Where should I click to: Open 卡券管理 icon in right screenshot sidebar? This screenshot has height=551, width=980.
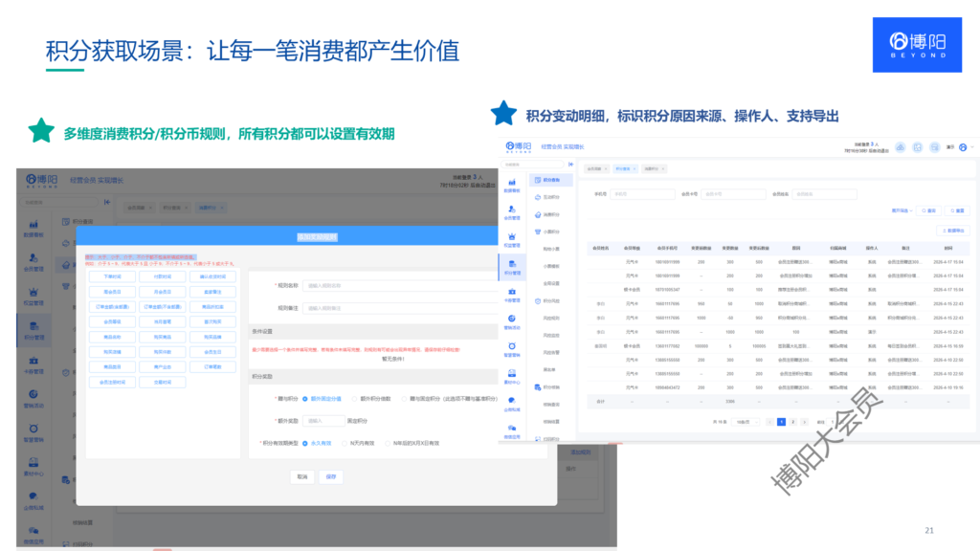[512, 292]
